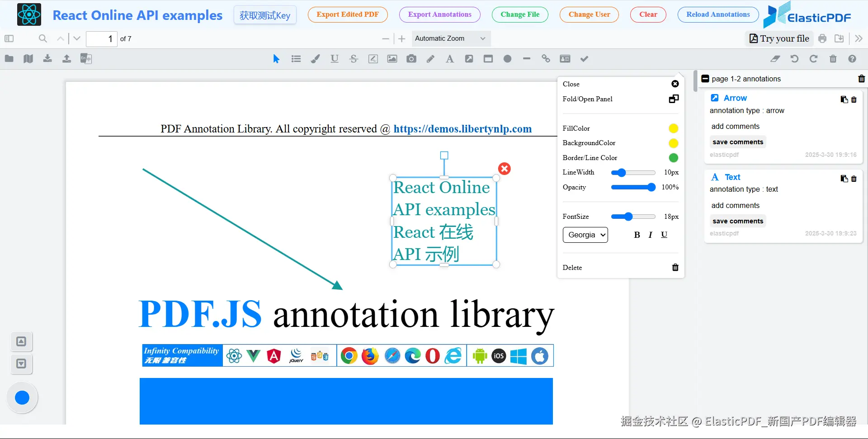This screenshot has height=439, width=868.
Task: Click the download tray icon in the annotation toolbar
Action: click(x=47, y=59)
